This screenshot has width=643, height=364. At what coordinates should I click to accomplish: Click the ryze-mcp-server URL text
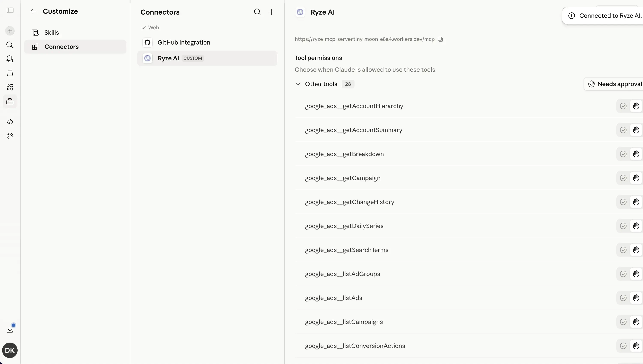click(x=365, y=39)
